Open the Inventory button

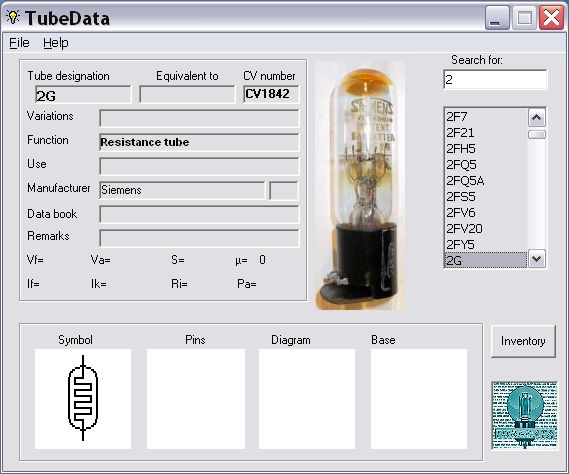523,341
